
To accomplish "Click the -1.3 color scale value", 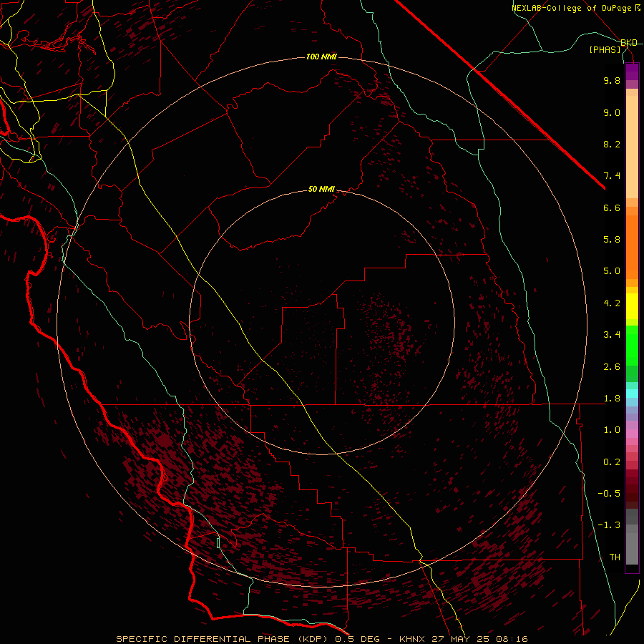I will 609,525.
